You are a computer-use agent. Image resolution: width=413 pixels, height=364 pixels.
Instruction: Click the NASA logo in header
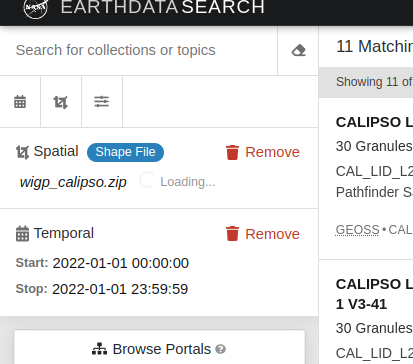coord(36,8)
